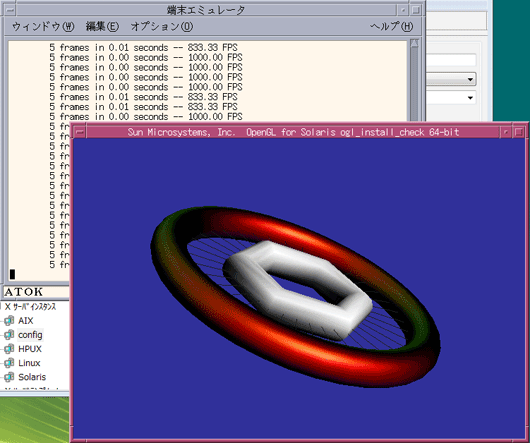
Task: Select the config tree item label
Action: (30, 335)
